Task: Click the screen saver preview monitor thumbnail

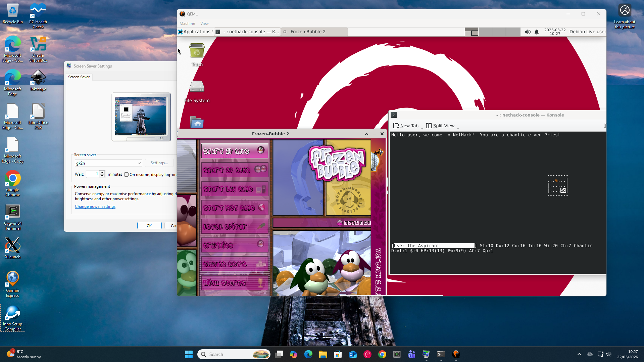Action: click(x=141, y=117)
